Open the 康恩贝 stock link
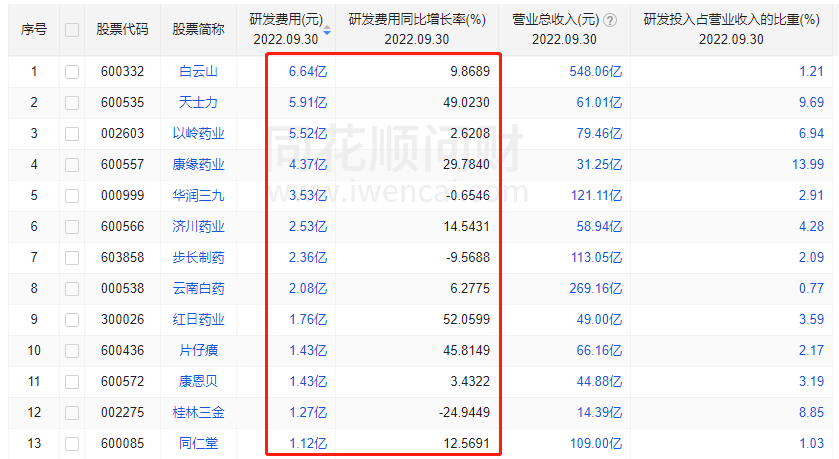The image size is (839, 459). coord(198,382)
